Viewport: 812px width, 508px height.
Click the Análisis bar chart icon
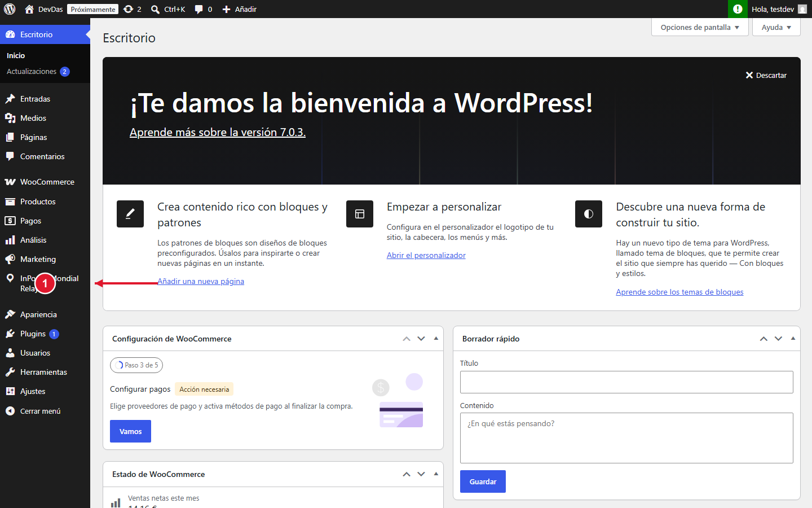pos(10,240)
